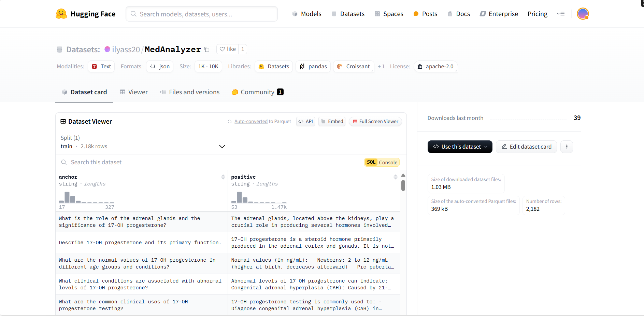Click the Text modality tag
Viewport: 644px width, 316px height.
pyautogui.click(x=101, y=66)
